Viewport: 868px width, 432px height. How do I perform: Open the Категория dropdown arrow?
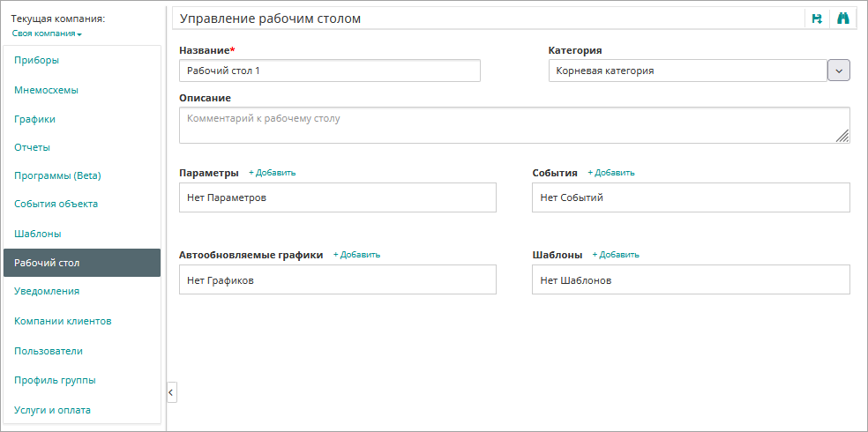838,71
